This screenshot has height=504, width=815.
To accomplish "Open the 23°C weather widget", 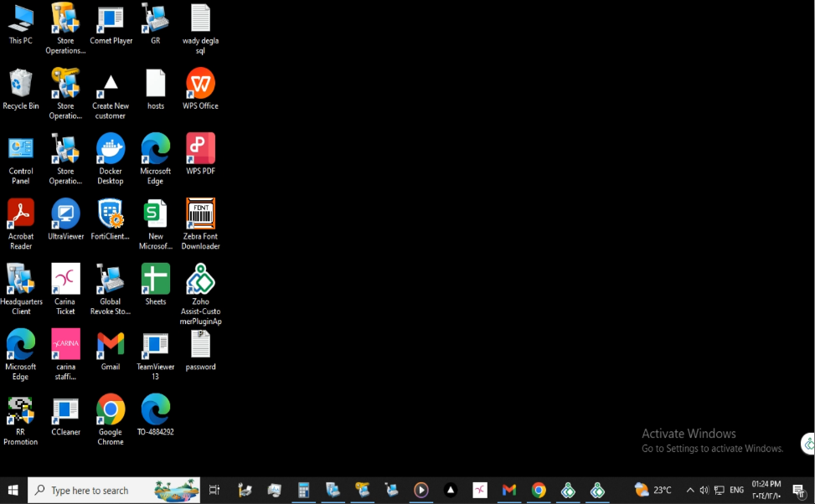I will tap(653, 490).
